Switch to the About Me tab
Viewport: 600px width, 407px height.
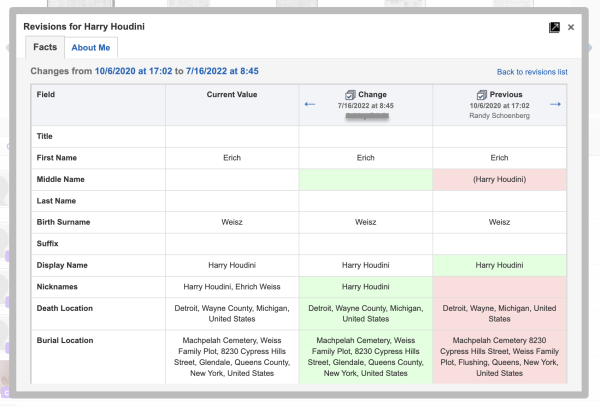click(91, 47)
